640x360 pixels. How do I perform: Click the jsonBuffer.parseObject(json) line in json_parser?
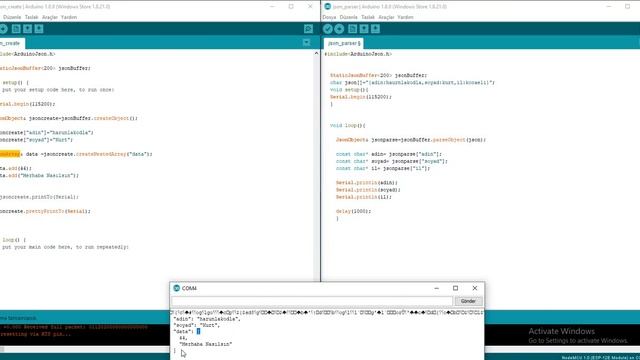(x=411, y=140)
